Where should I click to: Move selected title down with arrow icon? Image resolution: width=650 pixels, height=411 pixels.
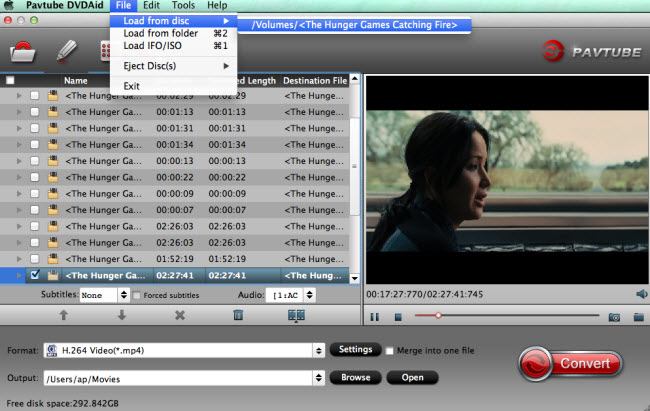pos(121,315)
